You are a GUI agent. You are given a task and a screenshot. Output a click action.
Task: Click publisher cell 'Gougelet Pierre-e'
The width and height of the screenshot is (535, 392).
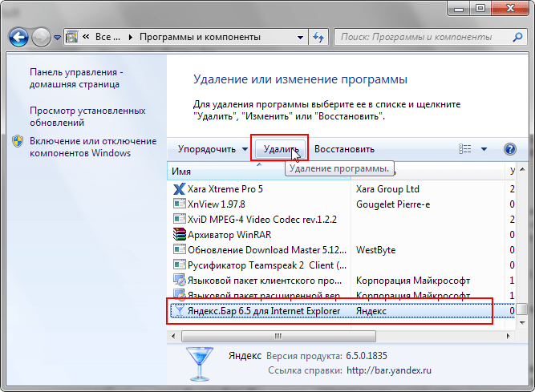[x=393, y=204]
